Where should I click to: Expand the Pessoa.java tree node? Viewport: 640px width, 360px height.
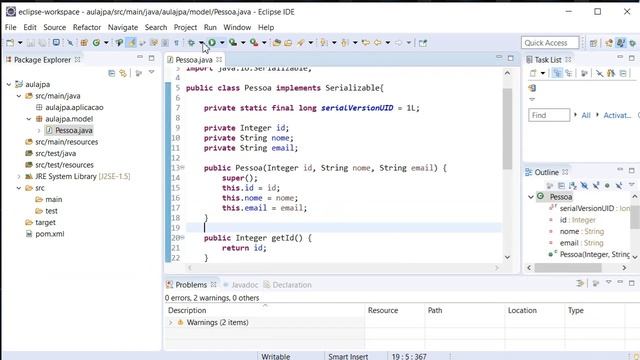pos(39,131)
